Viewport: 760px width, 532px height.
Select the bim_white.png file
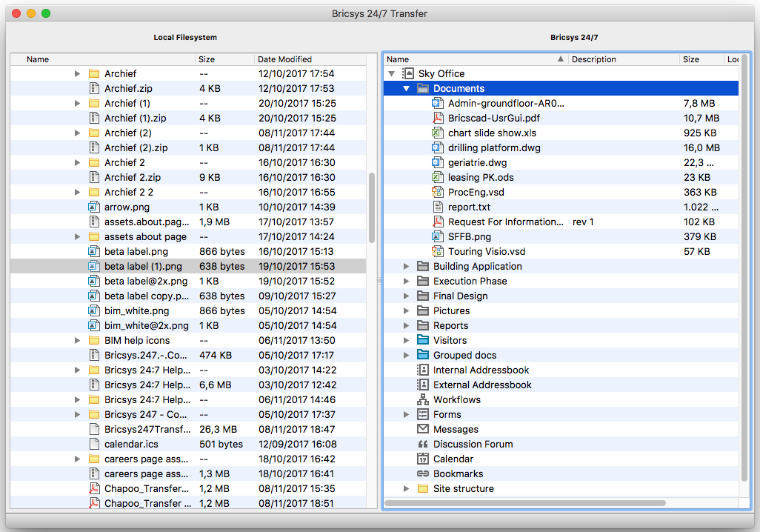[188, 311]
